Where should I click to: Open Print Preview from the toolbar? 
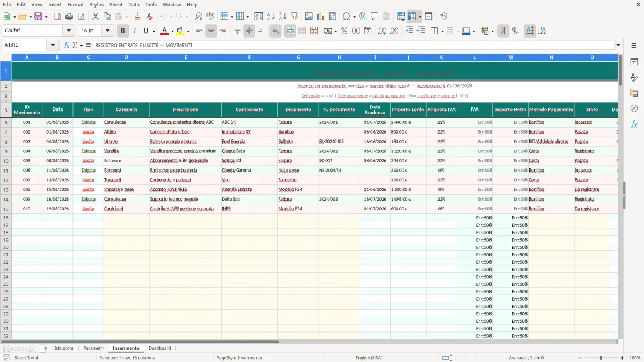[x=80, y=17]
